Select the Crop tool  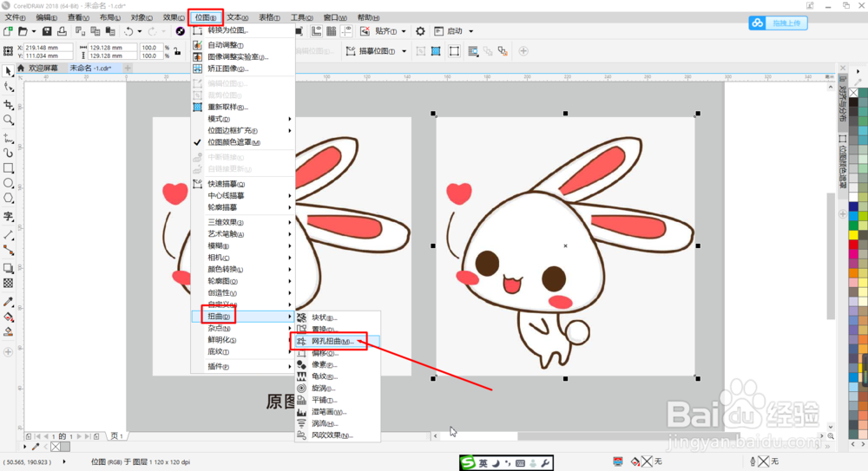point(9,105)
